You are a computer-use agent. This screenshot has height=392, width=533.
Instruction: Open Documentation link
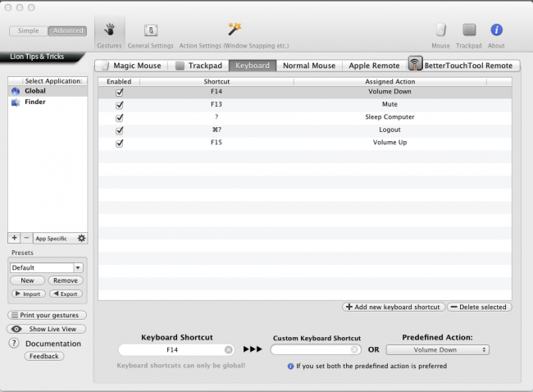coord(53,344)
